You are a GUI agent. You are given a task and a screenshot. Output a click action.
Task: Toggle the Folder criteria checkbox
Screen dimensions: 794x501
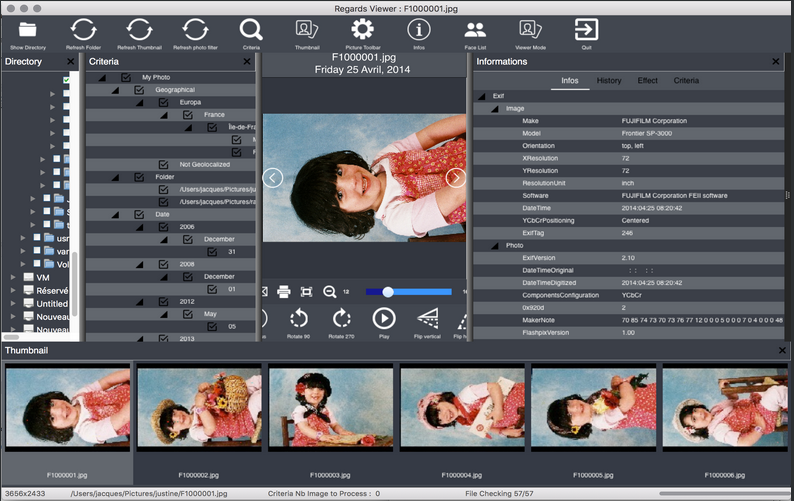coord(139,177)
